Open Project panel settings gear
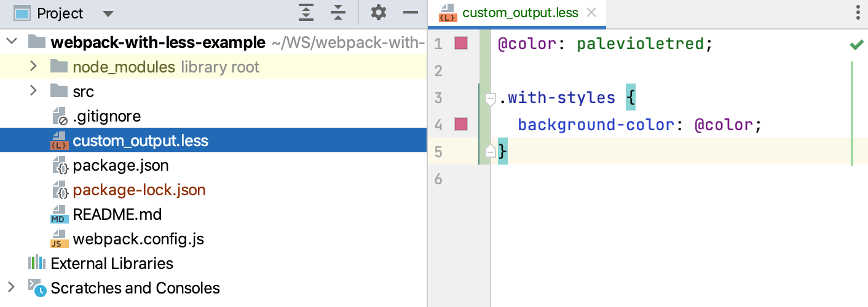Image resolution: width=868 pixels, height=307 pixels. [379, 13]
